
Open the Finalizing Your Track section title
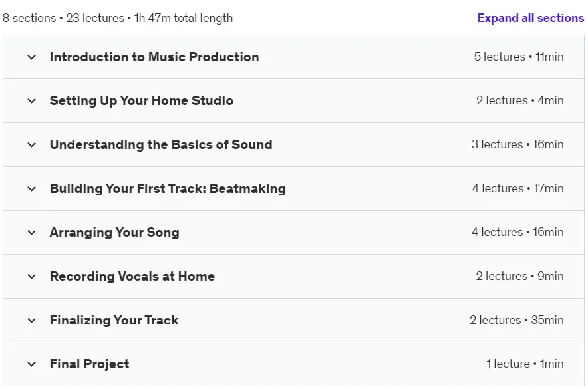(x=114, y=320)
